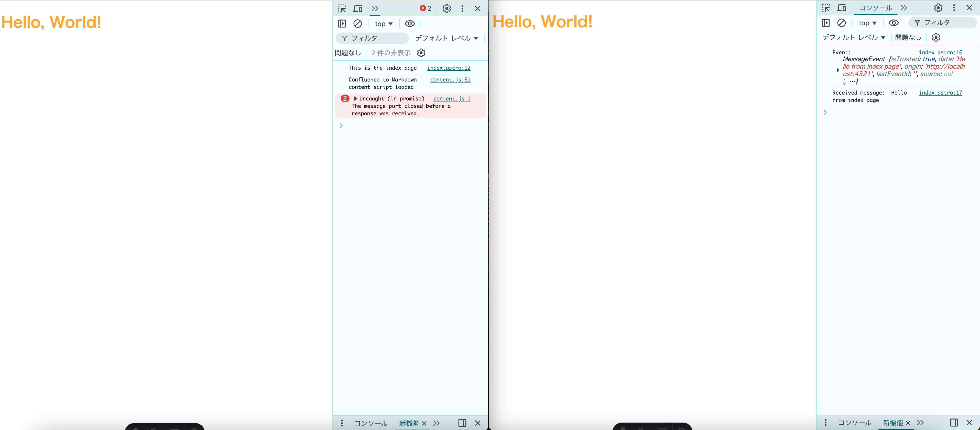Select the 新機能 tab in left drawer
The width and height of the screenshot is (980, 430).
409,423
